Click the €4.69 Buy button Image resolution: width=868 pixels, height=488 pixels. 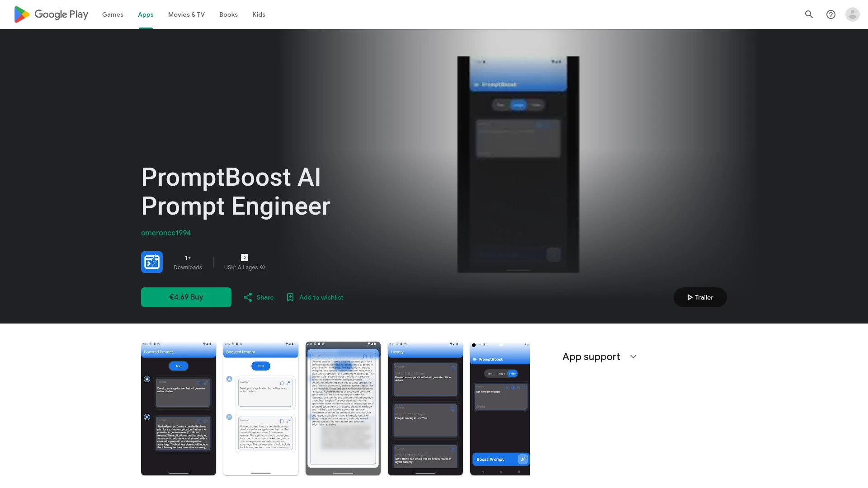tap(186, 297)
